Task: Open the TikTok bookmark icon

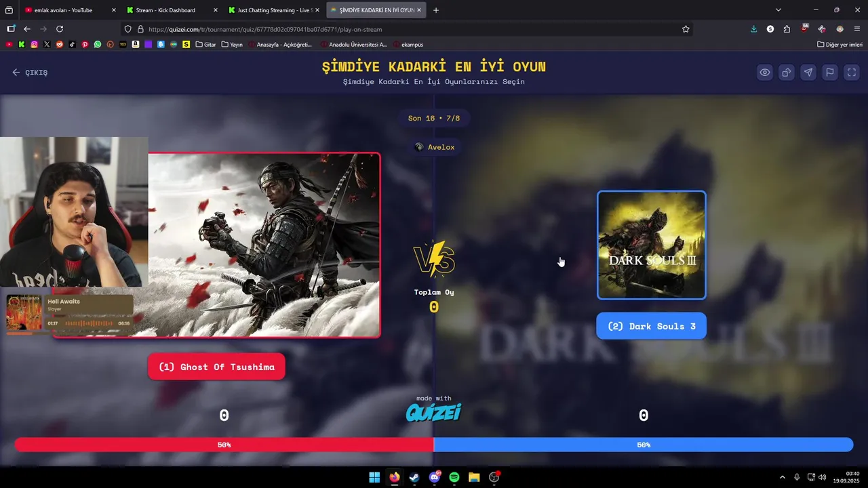Action: tap(72, 45)
